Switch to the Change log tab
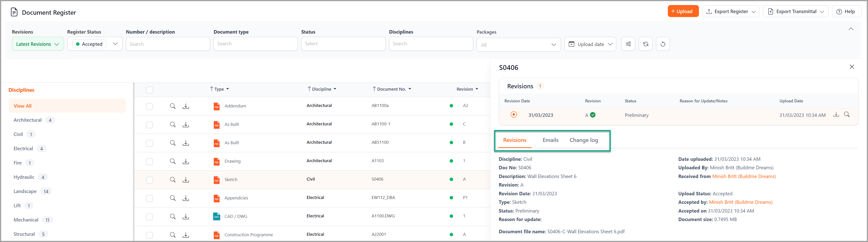This screenshot has height=242, width=868. [x=584, y=140]
